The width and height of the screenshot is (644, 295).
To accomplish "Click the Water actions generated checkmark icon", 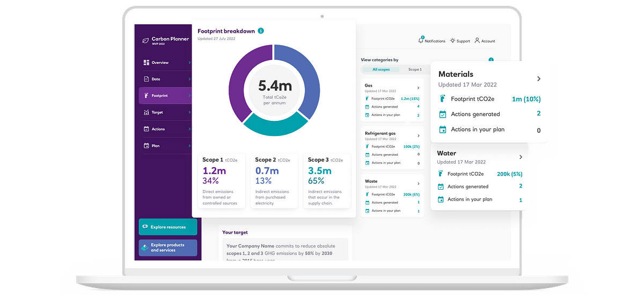I will coord(441,186).
